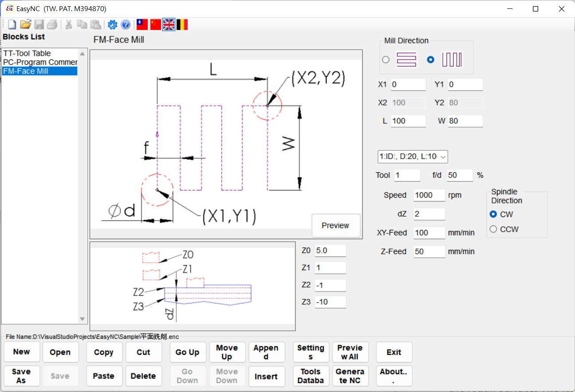This screenshot has width=575, height=392.
Task: Select FM-Face Mill block in list
Action: (x=40, y=71)
